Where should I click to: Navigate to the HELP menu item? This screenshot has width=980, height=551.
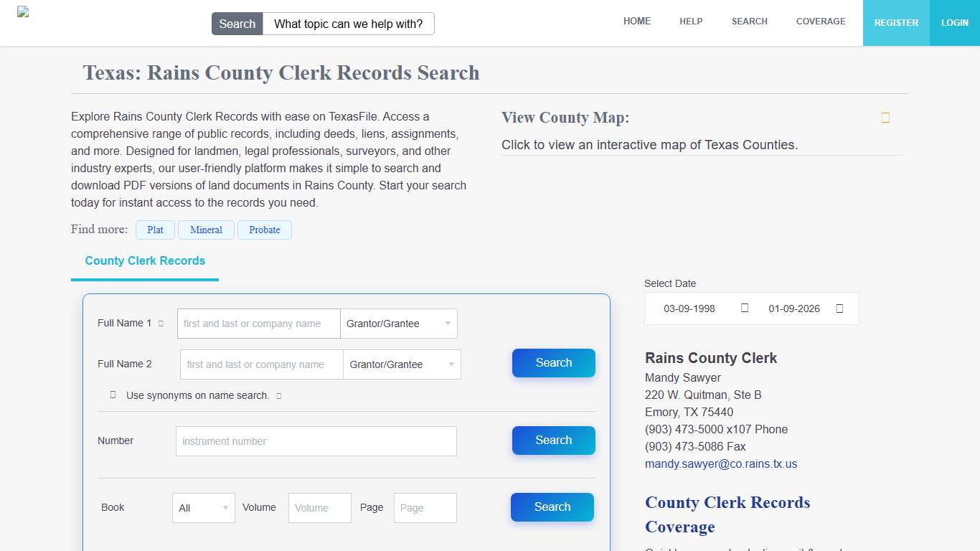point(691,22)
